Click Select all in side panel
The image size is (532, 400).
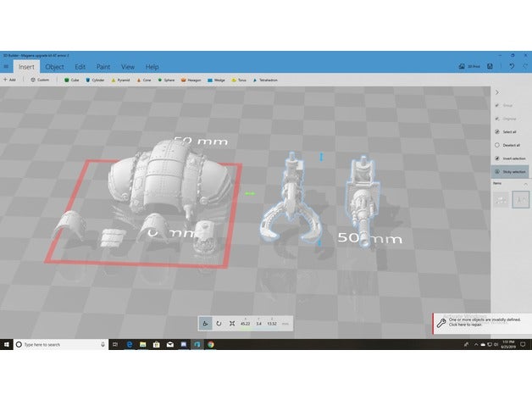coord(507,132)
